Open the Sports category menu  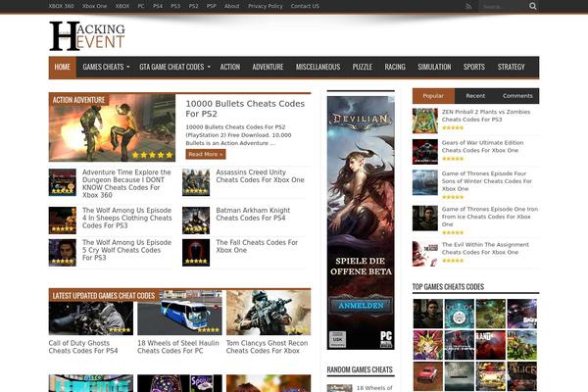[474, 68]
